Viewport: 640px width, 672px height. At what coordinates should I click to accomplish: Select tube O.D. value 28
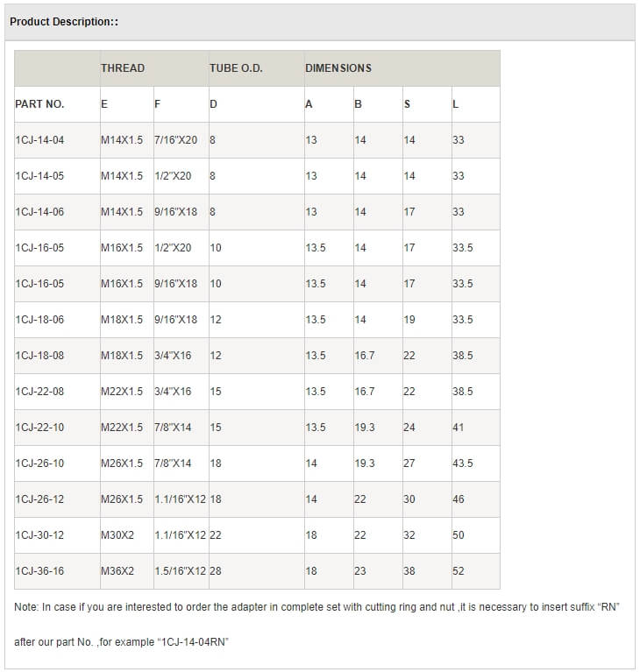point(216,571)
